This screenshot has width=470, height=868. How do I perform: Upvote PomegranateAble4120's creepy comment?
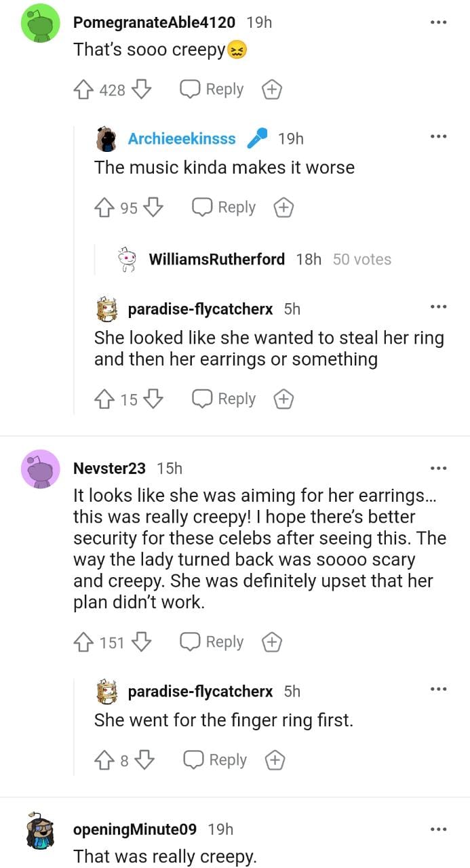83,90
